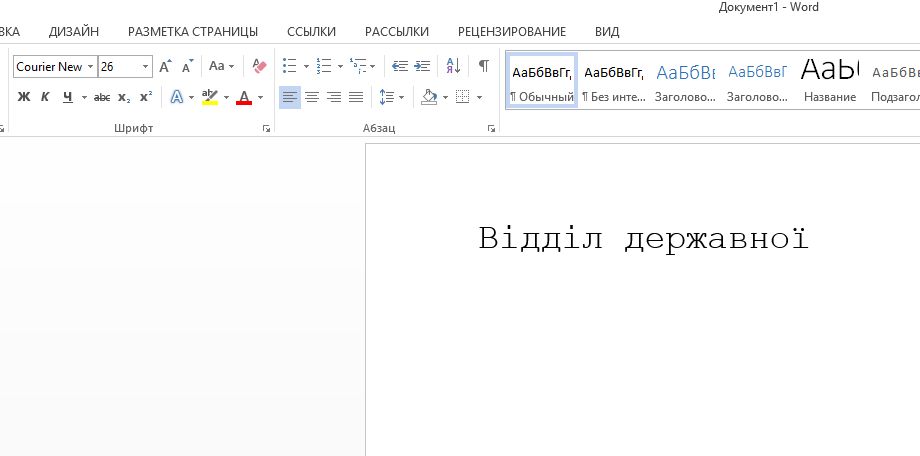Open the Courier New font name dropdown
920x456 pixels.
tap(91, 67)
